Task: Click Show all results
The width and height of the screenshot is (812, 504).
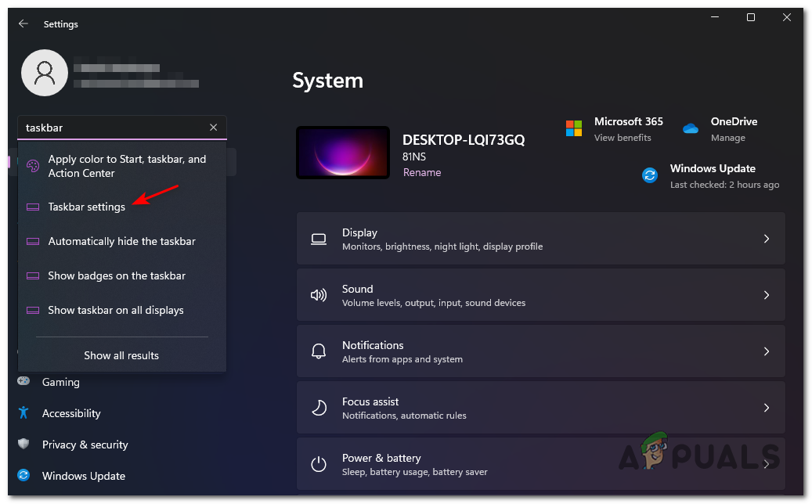Action: 121,355
